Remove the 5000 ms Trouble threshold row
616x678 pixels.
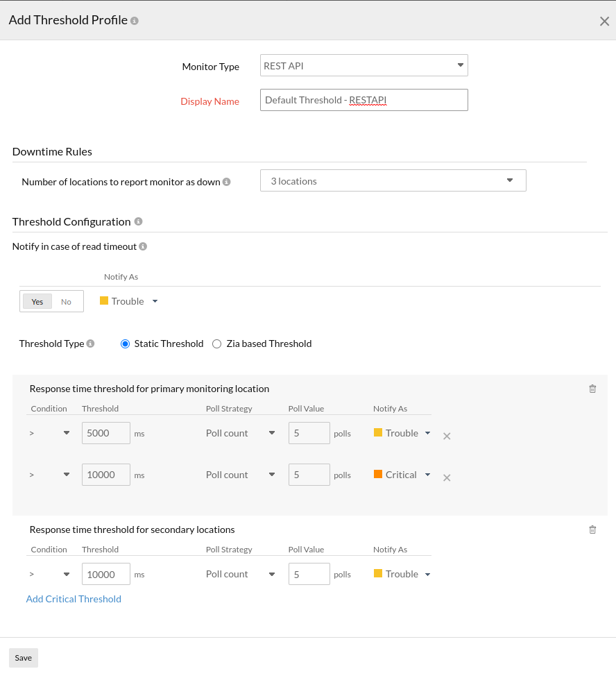447,436
